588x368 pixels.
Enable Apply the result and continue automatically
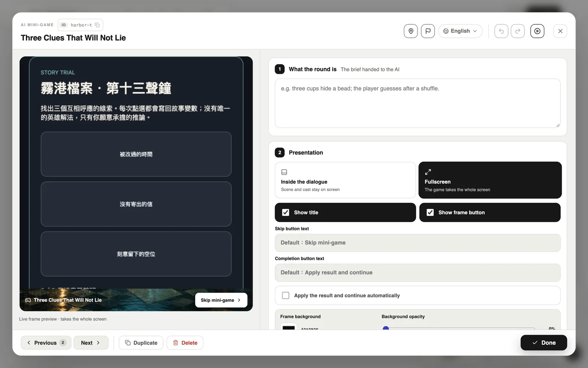tap(286, 296)
